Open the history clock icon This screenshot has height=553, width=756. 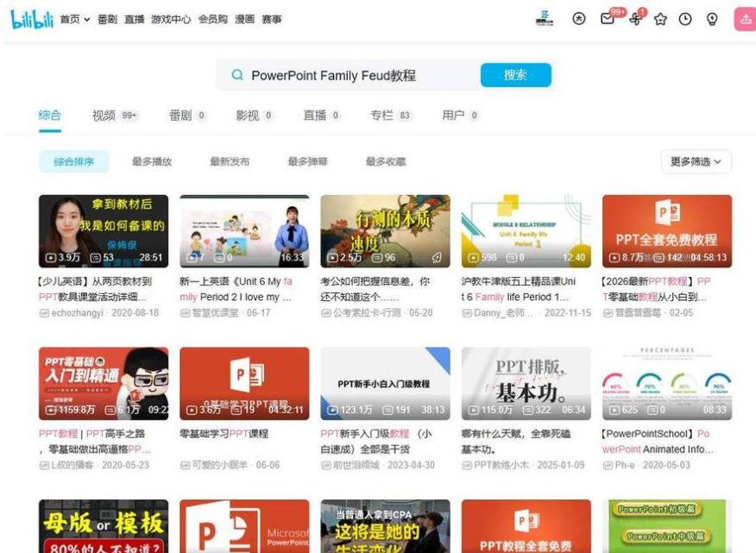click(685, 19)
